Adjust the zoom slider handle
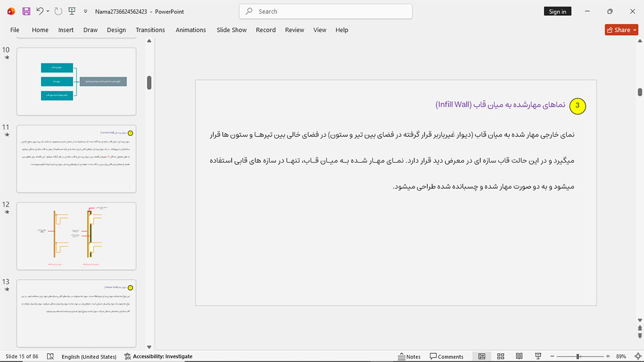 click(578, 356)
